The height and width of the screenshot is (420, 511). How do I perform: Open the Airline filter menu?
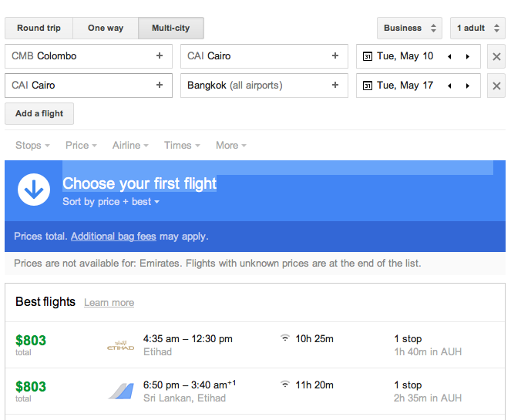(x=130, y=146)
